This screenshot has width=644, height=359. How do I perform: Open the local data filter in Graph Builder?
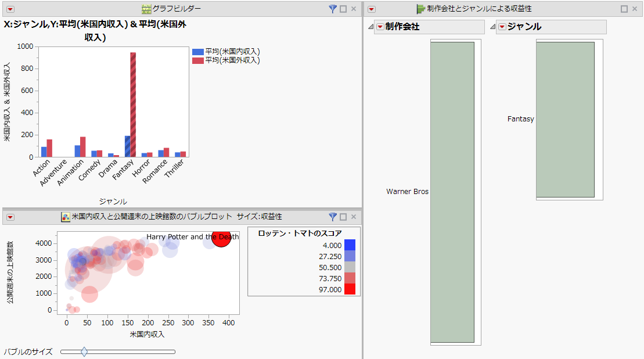333,9
